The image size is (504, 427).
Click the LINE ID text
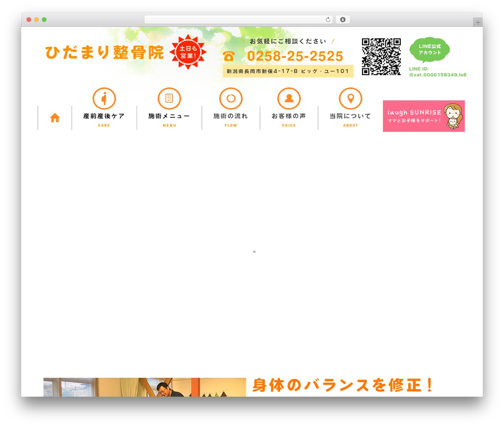pos(437,72)
